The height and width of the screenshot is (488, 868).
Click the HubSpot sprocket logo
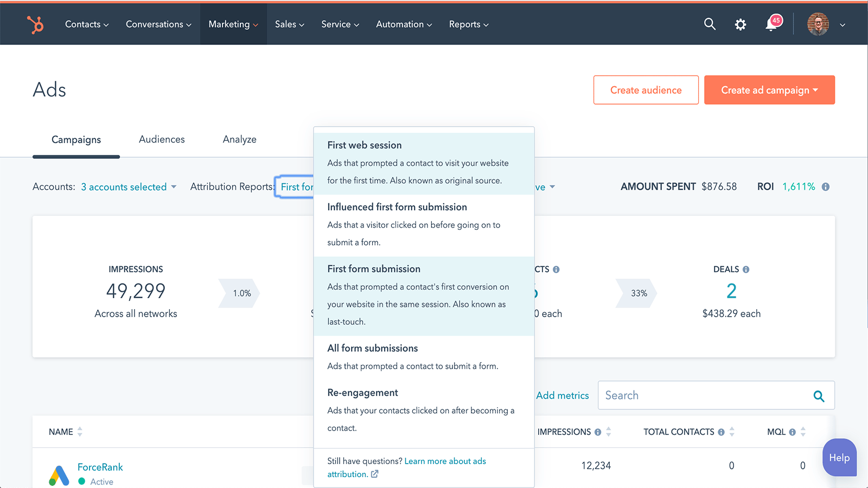tap(35, 24)
